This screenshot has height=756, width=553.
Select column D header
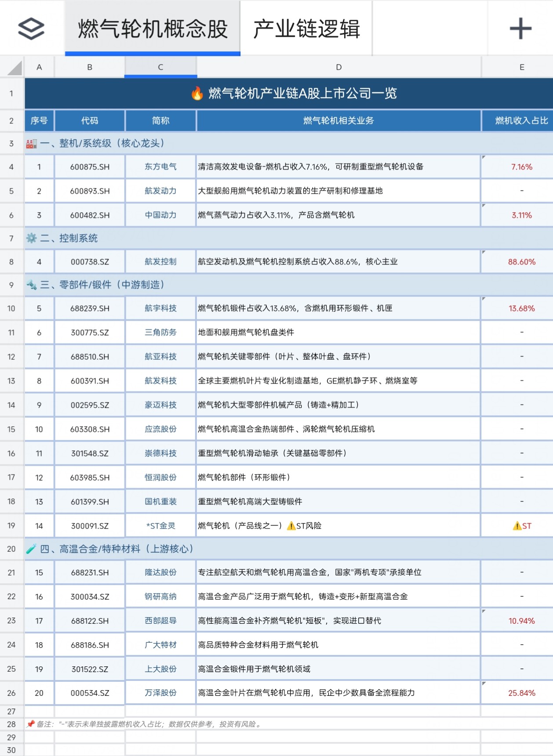point(338,67)
